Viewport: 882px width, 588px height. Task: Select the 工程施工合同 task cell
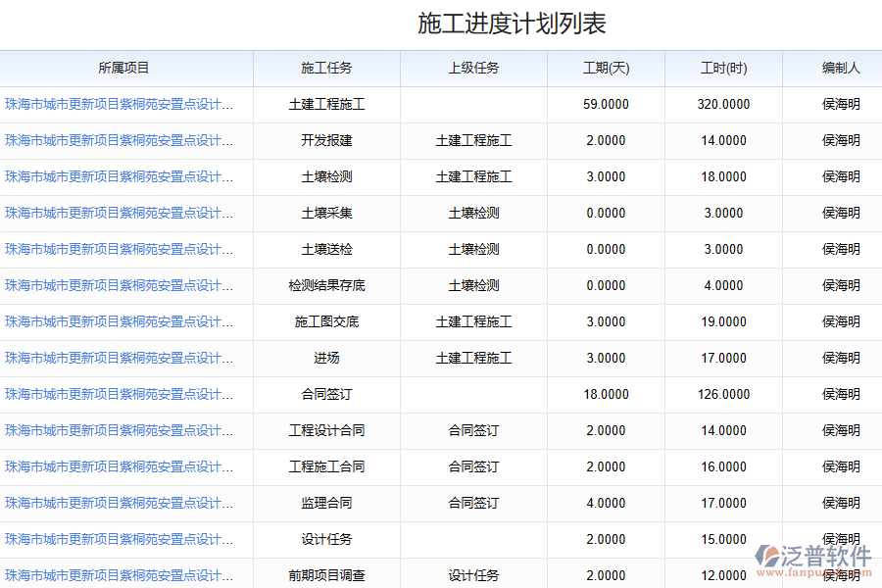[326, 467]
